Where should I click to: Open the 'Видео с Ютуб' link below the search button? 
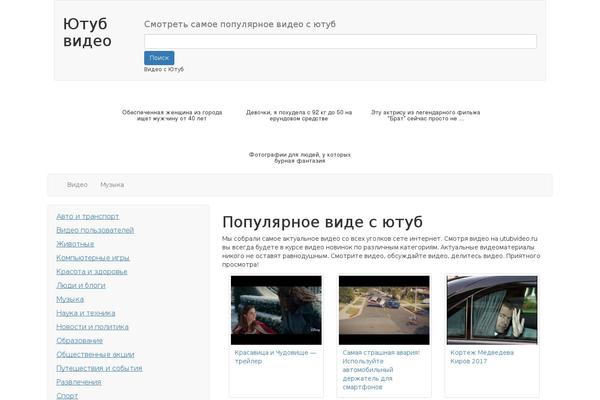point(164,69)
